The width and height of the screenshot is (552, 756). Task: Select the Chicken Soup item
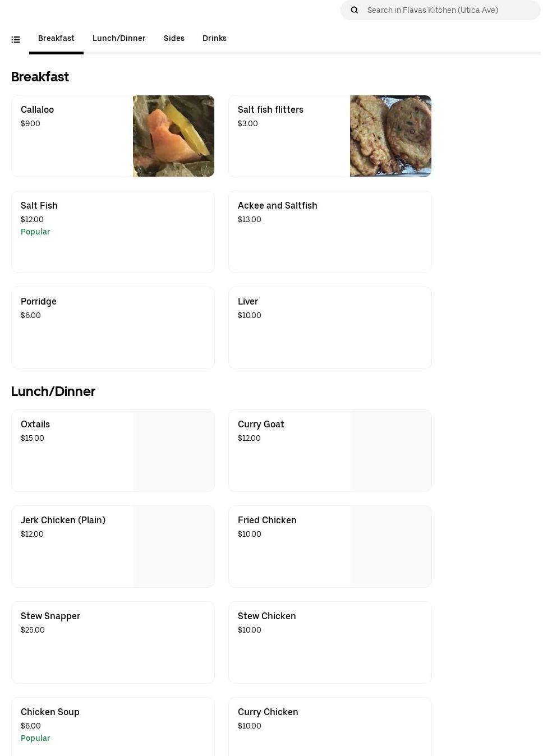[113, 726]
